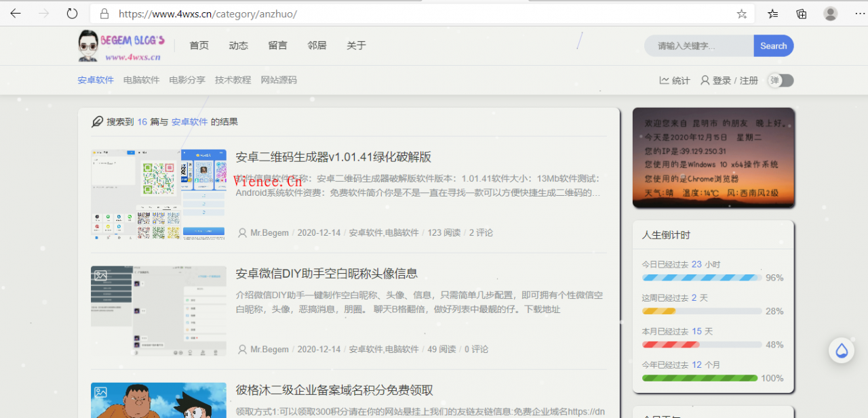The height and width of the screenshot is (418, 868).
Task: Switch to 电脑软件 category tab
Action: (x=141, y=80)
